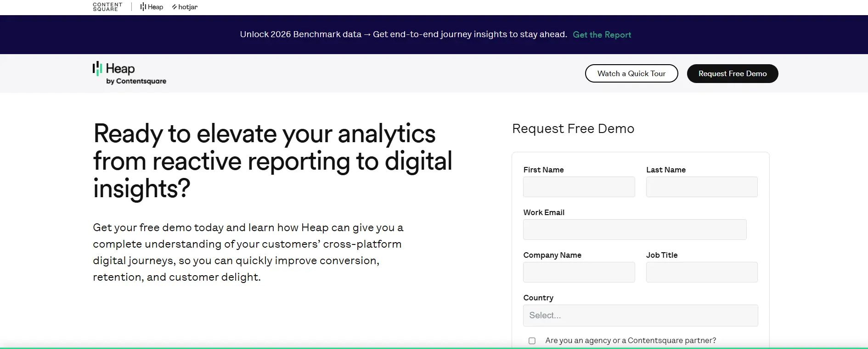Focus the Work Email field

tap(635, 229)
